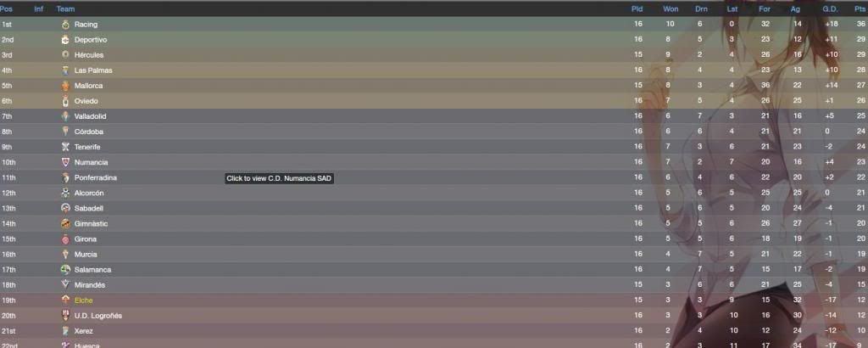Click the Gimnàstic club badge icon
This screenshot has width=868, height=348.
(x=65, y=224)
